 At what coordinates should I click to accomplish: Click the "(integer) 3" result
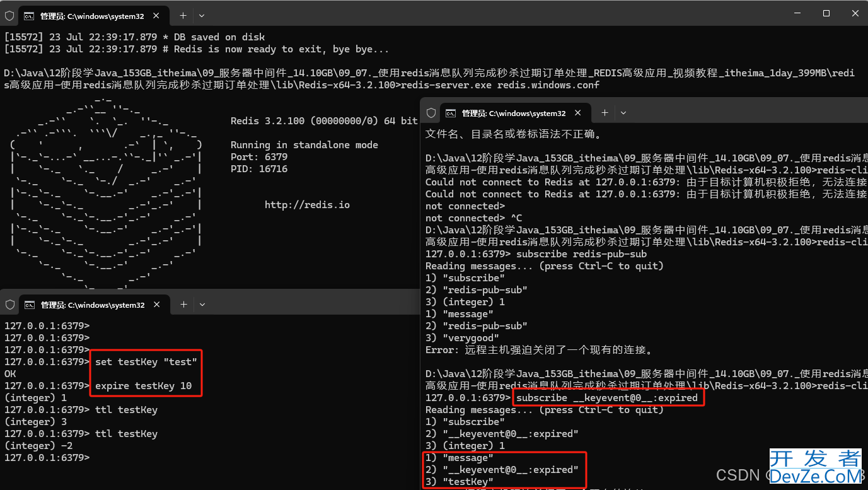[35, 422]
